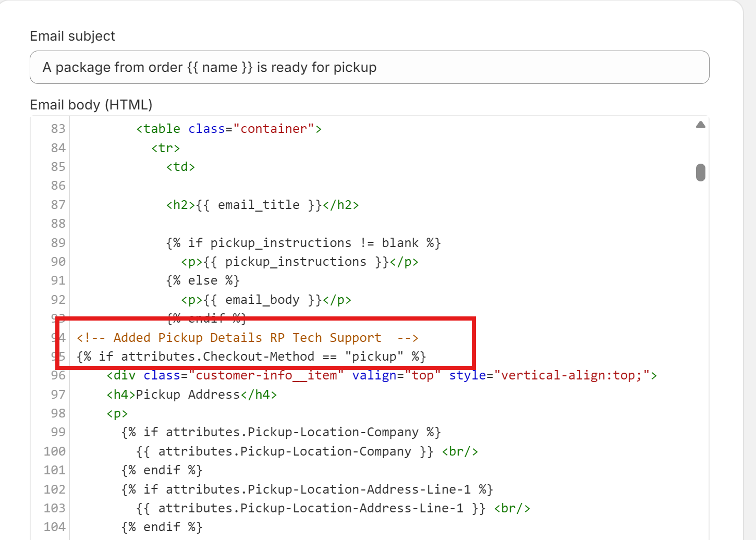The width and height of the screenshot is (756, 540).
Task: Click the Email subject input field
Action: [x=369, y=67]
